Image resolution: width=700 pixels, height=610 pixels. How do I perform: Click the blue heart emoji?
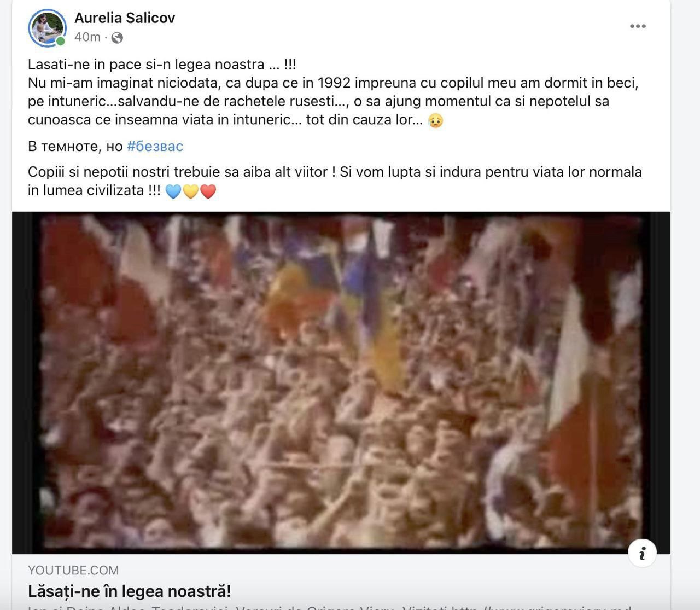(x=173, y=191)
